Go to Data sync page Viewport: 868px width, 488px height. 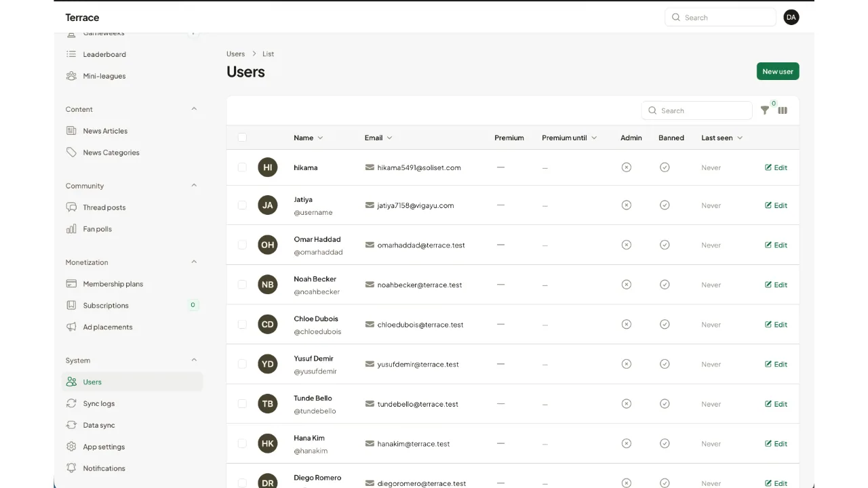point(132,425)
